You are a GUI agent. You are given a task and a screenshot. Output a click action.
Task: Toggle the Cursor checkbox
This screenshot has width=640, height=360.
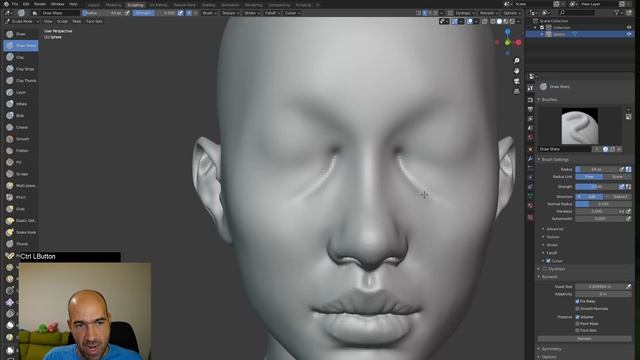[x=548, y=261]
